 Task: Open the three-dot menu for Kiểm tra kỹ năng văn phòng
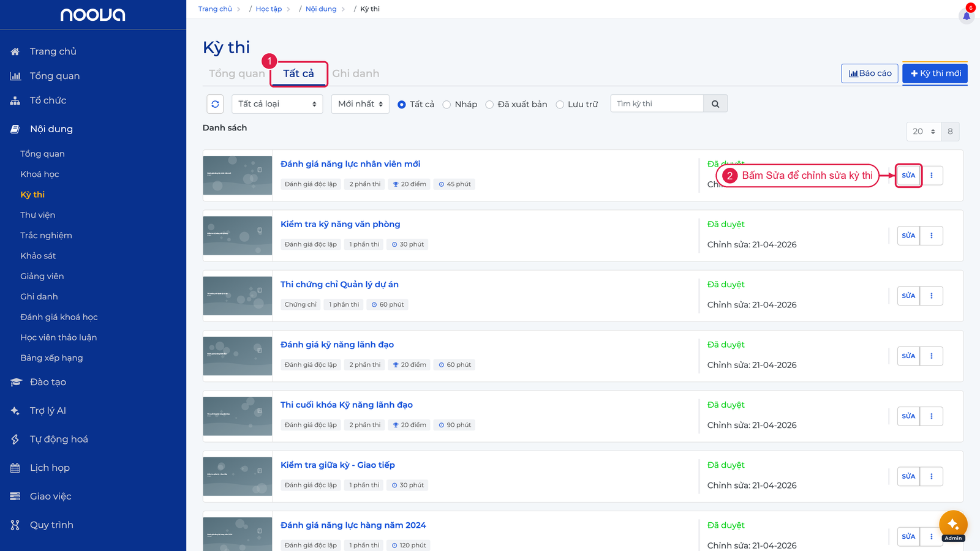[932, 236]
